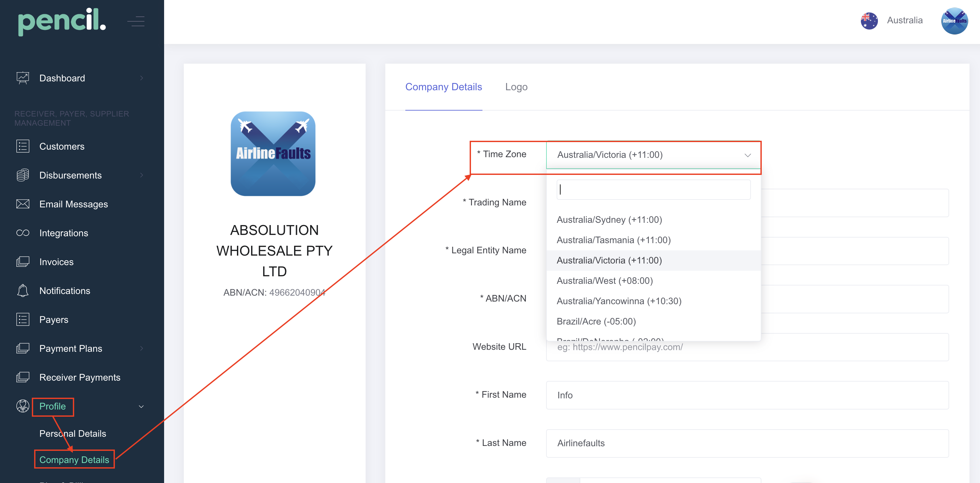Toggle the sidebar hamburger menu icon
This screenshot has height=483, width=980.
coord(136,21)
